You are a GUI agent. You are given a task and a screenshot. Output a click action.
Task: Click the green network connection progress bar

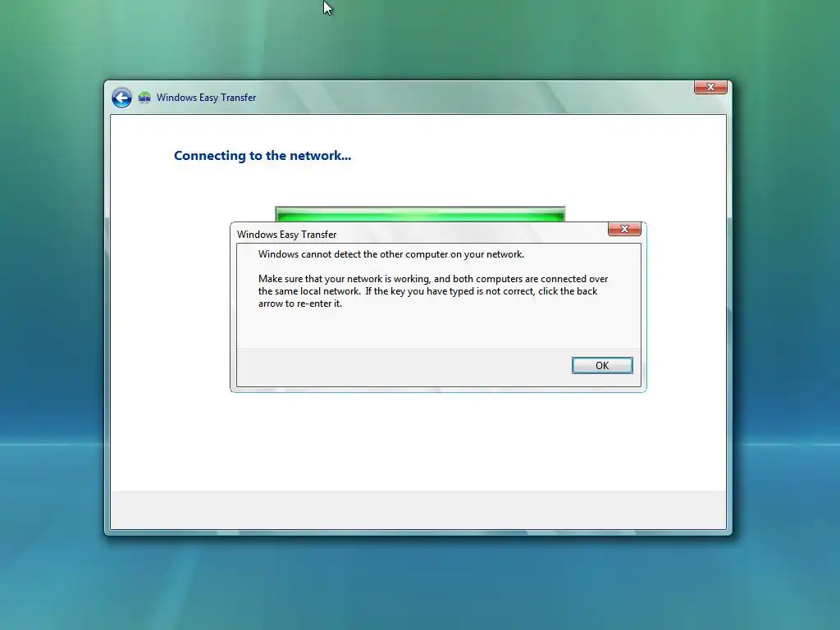(x=420, y=214)
